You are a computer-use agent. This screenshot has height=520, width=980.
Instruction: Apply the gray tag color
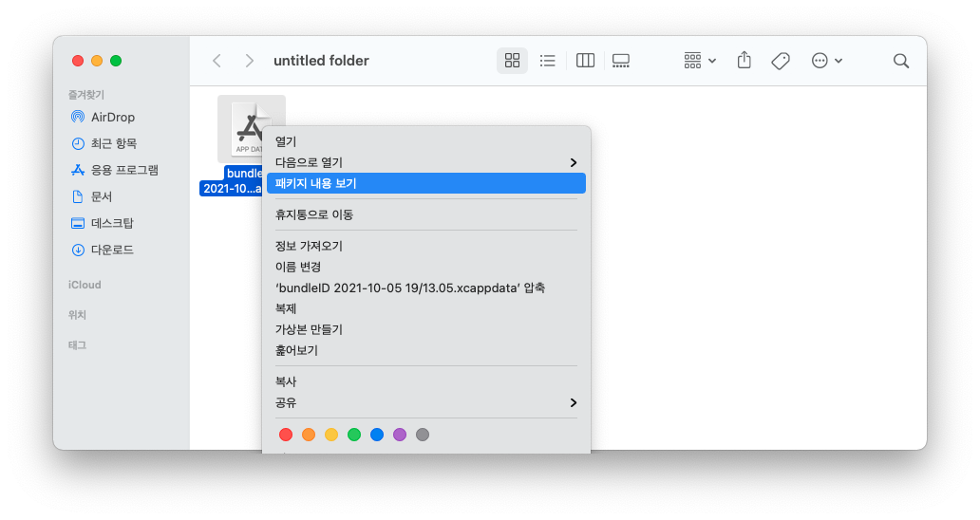[423, 435]
